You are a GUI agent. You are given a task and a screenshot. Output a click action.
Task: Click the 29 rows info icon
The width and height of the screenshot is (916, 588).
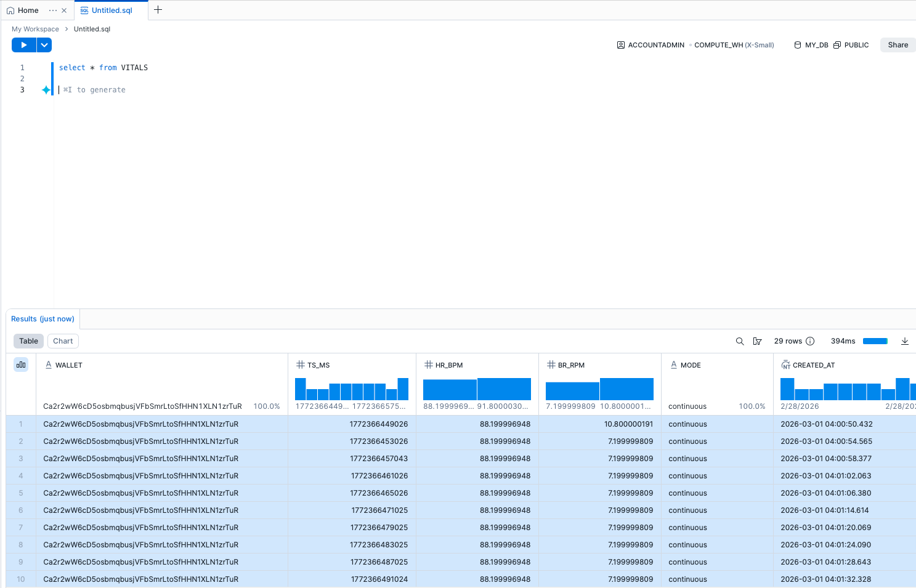click(x=810, y=341)
